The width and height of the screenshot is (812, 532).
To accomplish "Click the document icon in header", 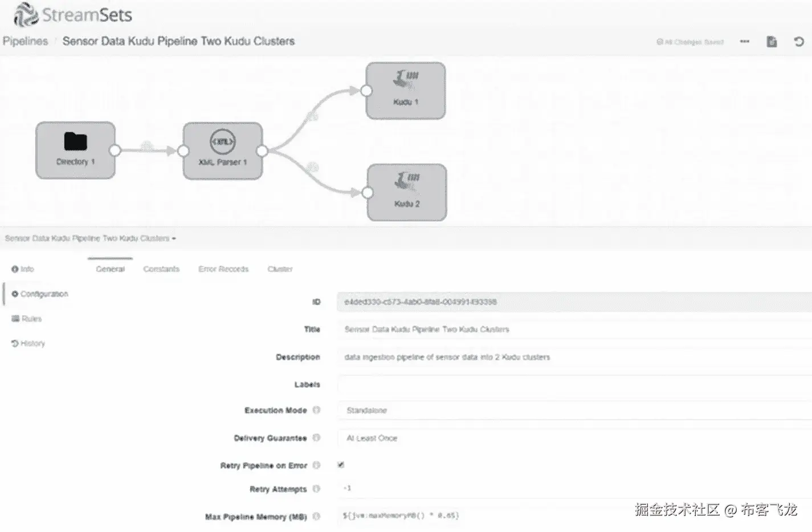I will coord(772,42).
